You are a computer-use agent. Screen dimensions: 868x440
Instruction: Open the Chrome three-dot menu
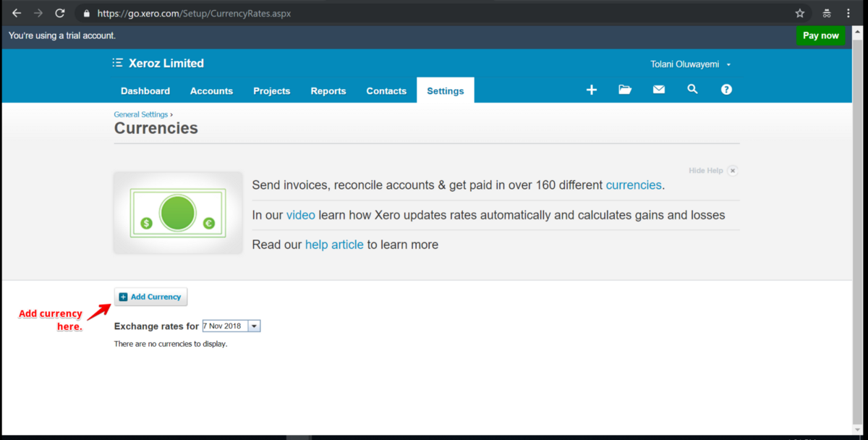pos(848,13)
